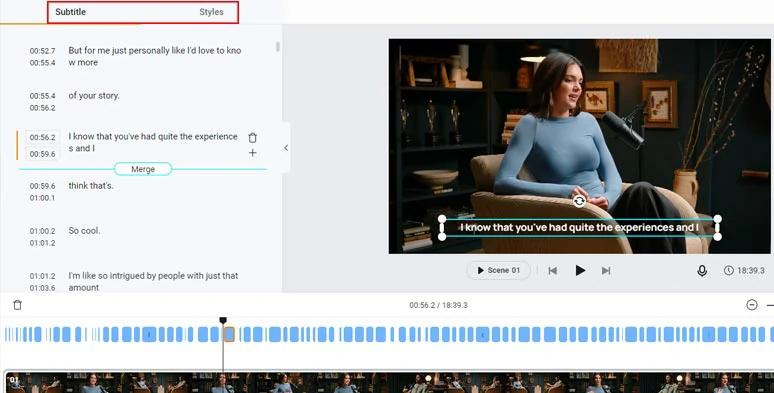Click the subtitle list scrollbar
Image resolution: width=774 pixels, height=393 pixels.
tap(278, 47)
